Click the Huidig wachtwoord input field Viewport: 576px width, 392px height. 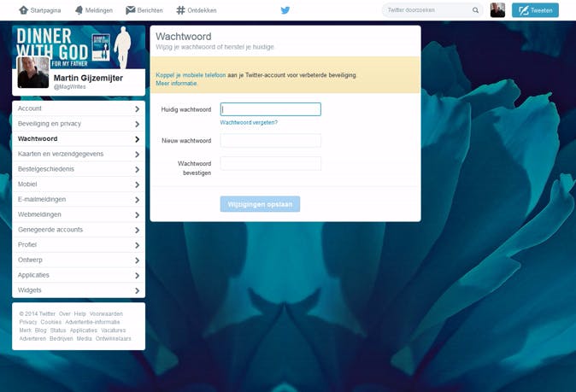coord(271,109)
